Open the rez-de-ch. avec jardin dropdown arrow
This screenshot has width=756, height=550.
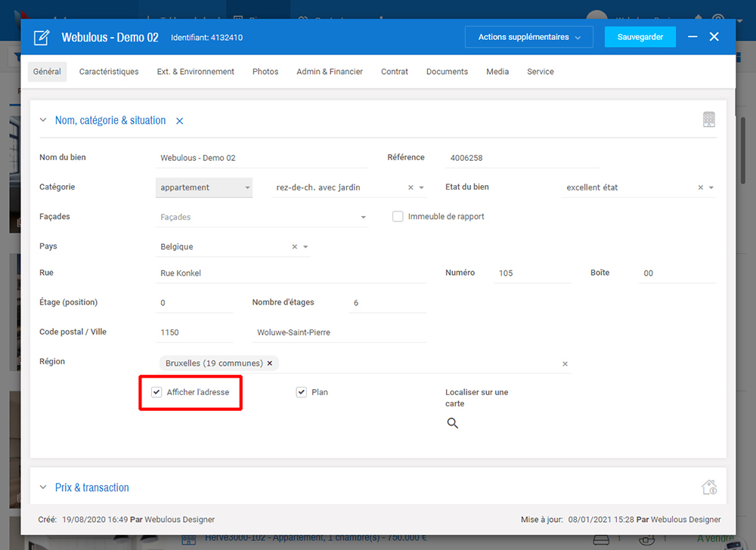421,187
